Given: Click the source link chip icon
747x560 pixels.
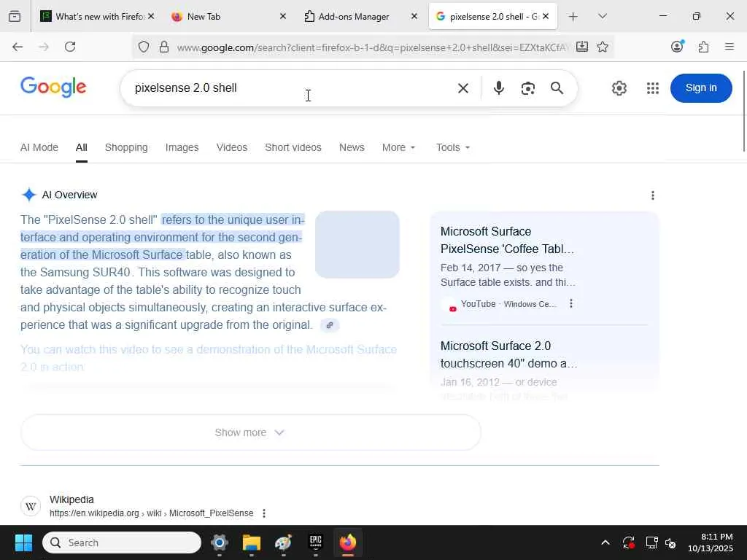Looking at the screenshot, I should 330,325.
